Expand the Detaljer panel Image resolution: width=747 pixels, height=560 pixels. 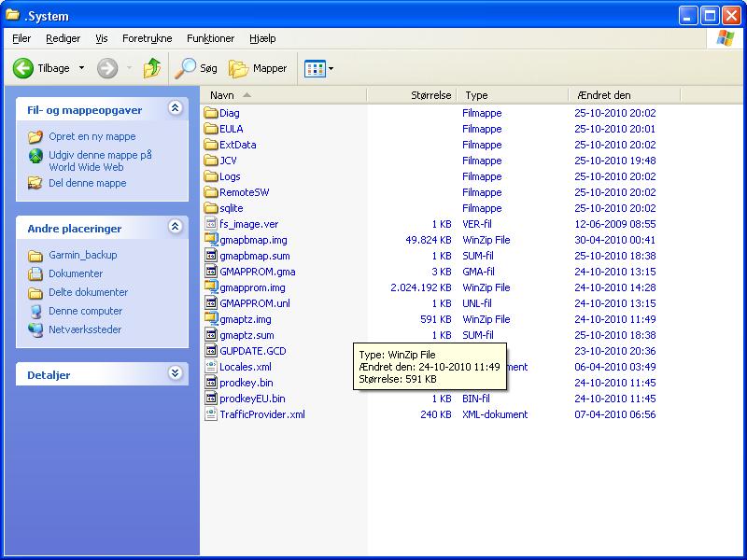(176, 372)
